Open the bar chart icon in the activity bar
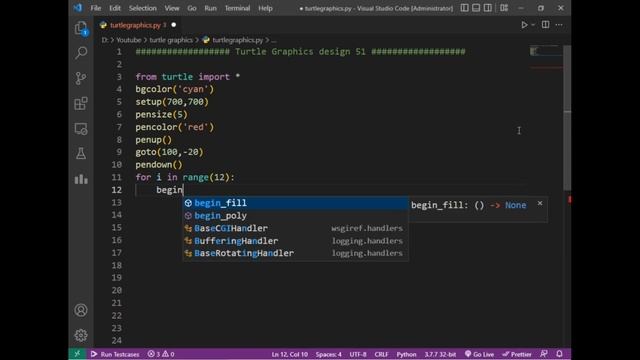Screen dimensions: 640x360 [81, 179]
